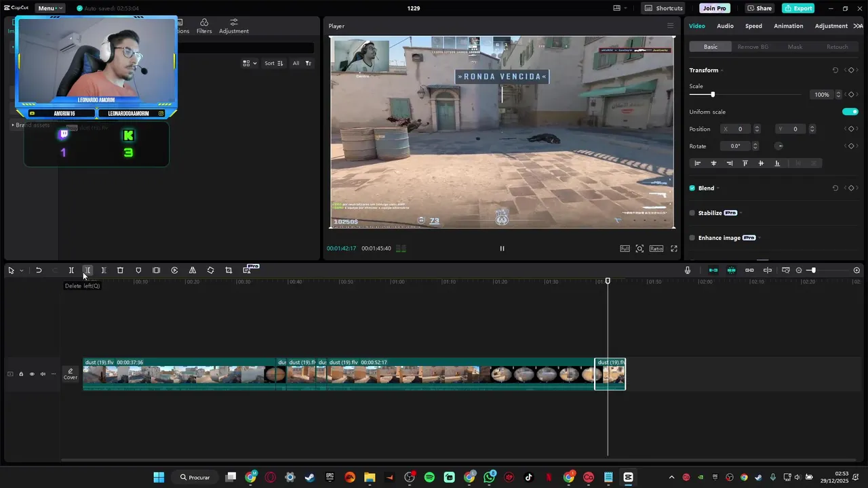Add a keyframe for Scale
868x488 pixels.
851,95
